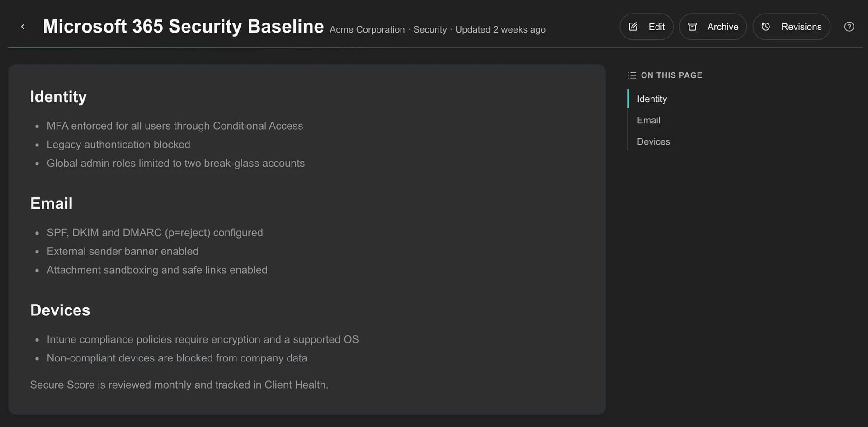Image resolution: width=868 pixels, height=427 pixels.
Task: Open the Edit button
Action: point(646,27)
